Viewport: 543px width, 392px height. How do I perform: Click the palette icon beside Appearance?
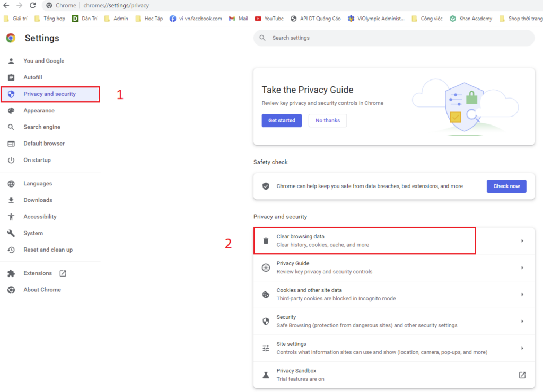point(11,111)
